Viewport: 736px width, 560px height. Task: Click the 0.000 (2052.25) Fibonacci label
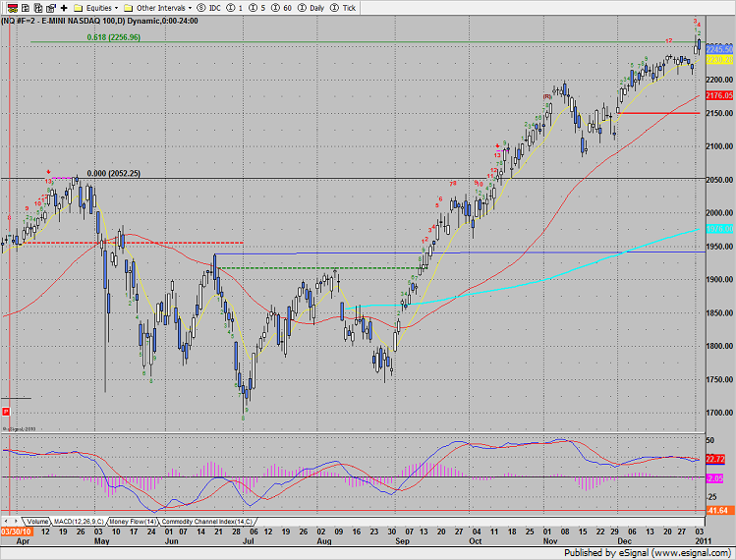[114, 173]
